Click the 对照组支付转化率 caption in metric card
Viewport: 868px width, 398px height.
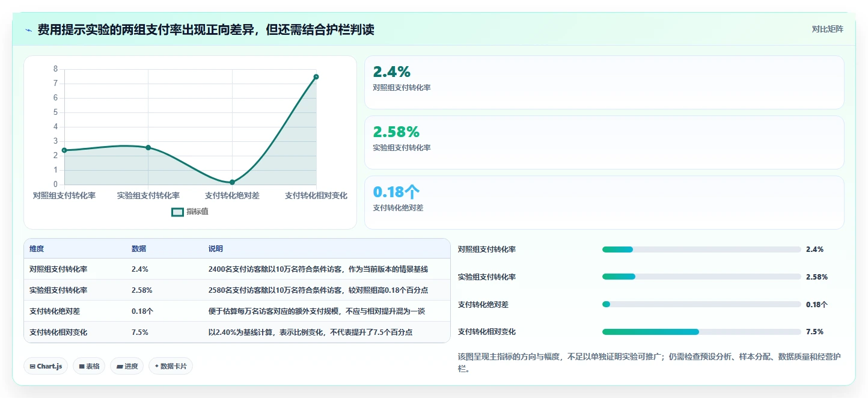pos(402,88)
